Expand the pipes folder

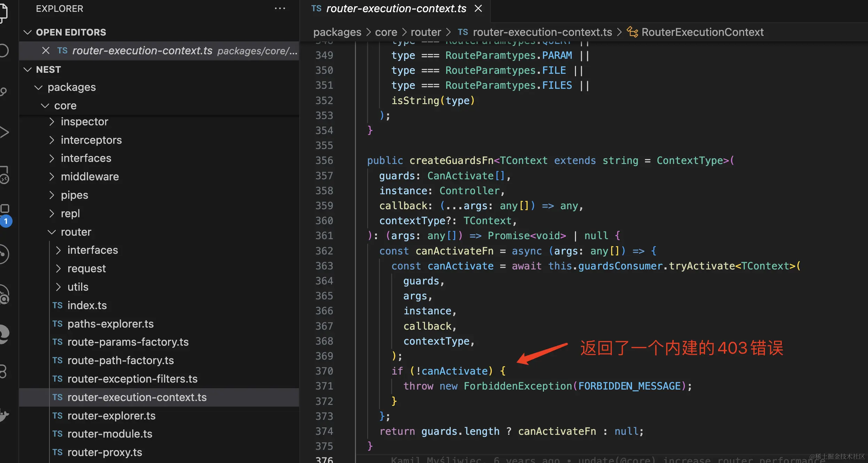(52, 195)
